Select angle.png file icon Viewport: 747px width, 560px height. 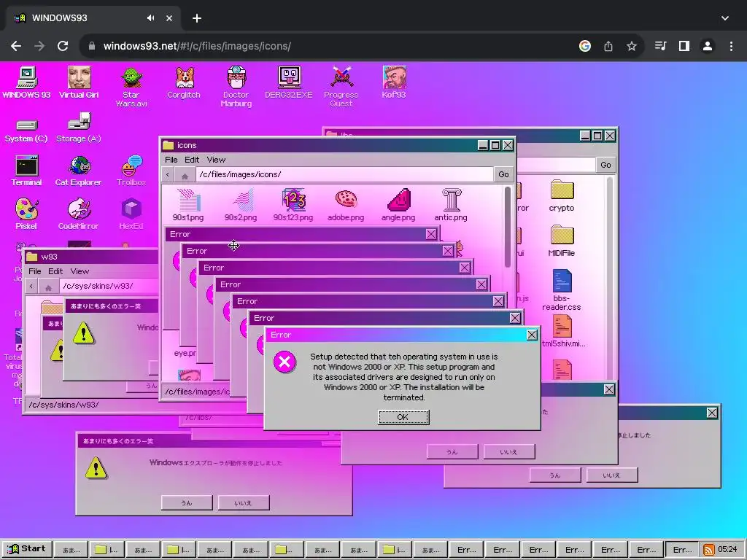pos(398,205)
